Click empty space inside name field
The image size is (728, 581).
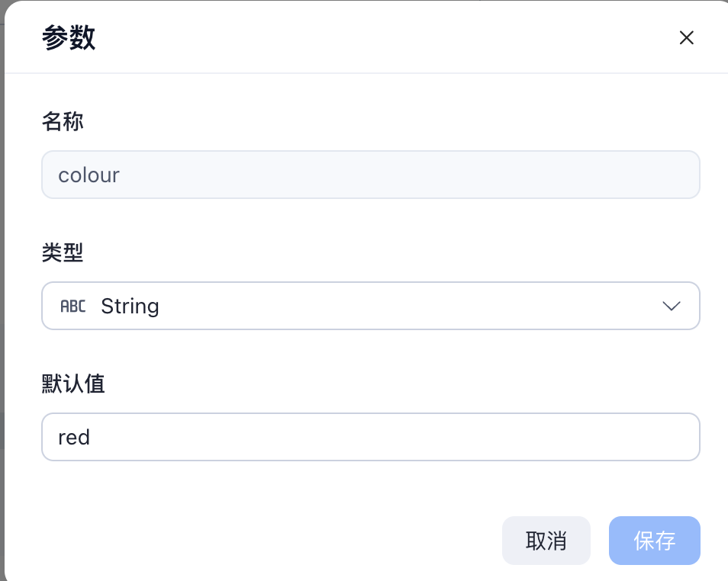point(408,175)
